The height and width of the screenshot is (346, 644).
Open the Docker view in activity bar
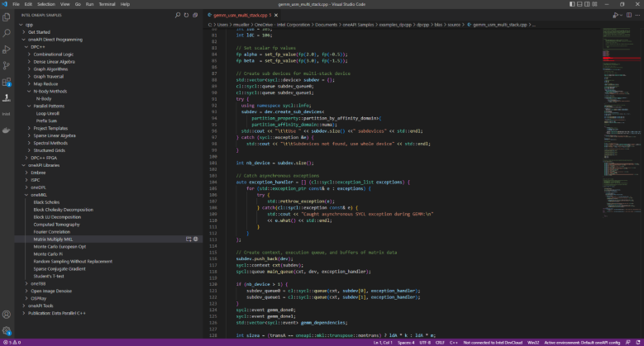7,130
